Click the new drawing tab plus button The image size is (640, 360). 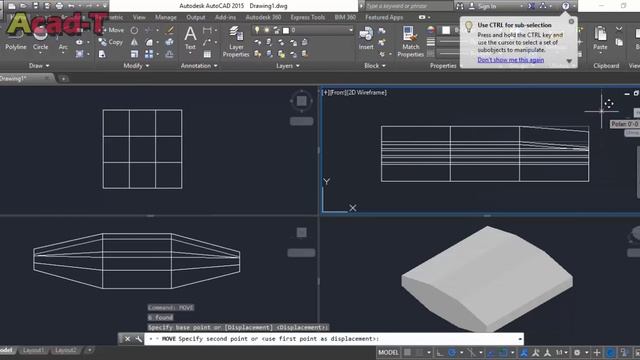[63, 78]
